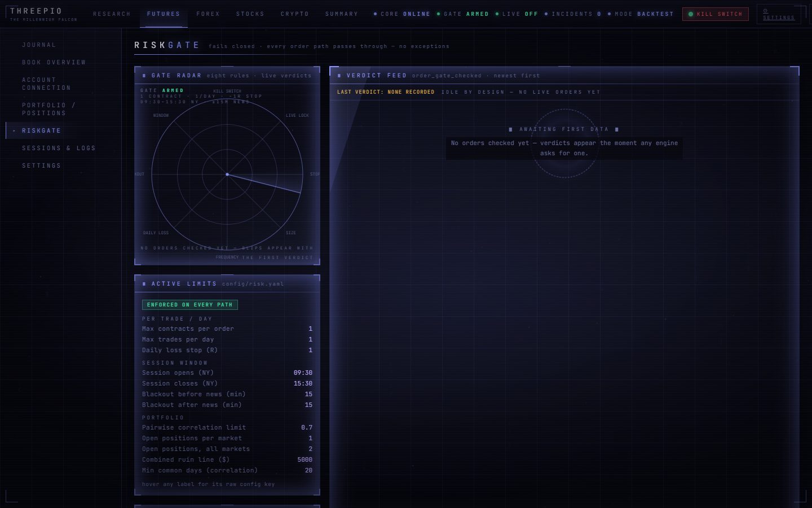This screenshot has height=508, width=812.
Task: Switch to the Crypto tab
Action: [294, 14]
